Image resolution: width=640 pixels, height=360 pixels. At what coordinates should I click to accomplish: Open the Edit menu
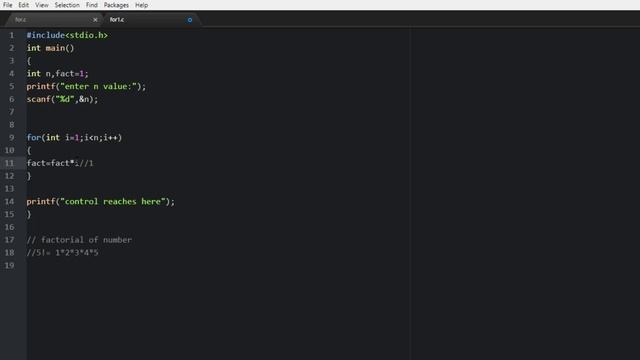pos(24,5)
